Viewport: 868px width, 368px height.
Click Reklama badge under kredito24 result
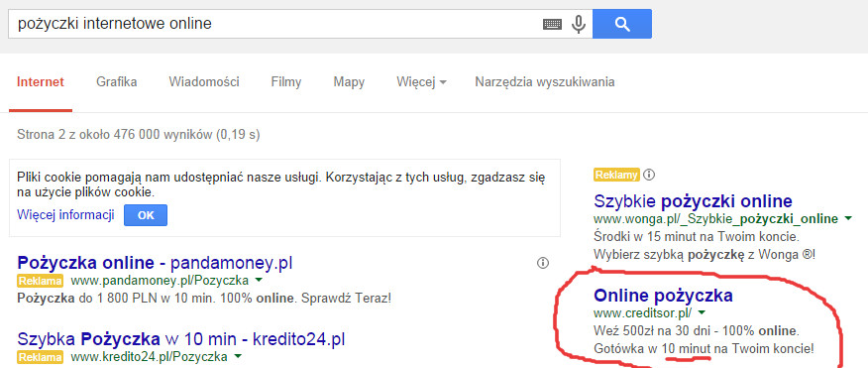[x=41, y=356]
